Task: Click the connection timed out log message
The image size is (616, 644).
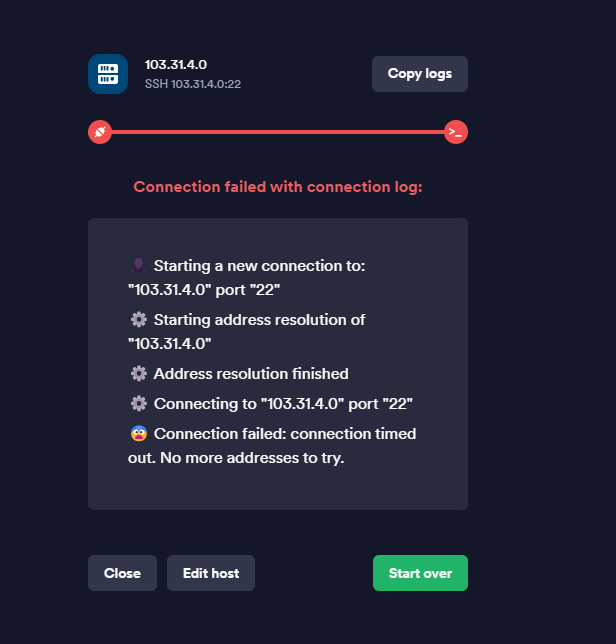Action: tap(272, 446)
